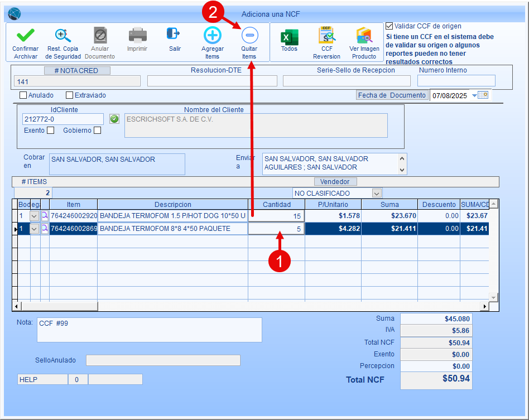Click the Serie-Sello de Recepcion input field
Screen dimensions: 529x420
[347, 81]
